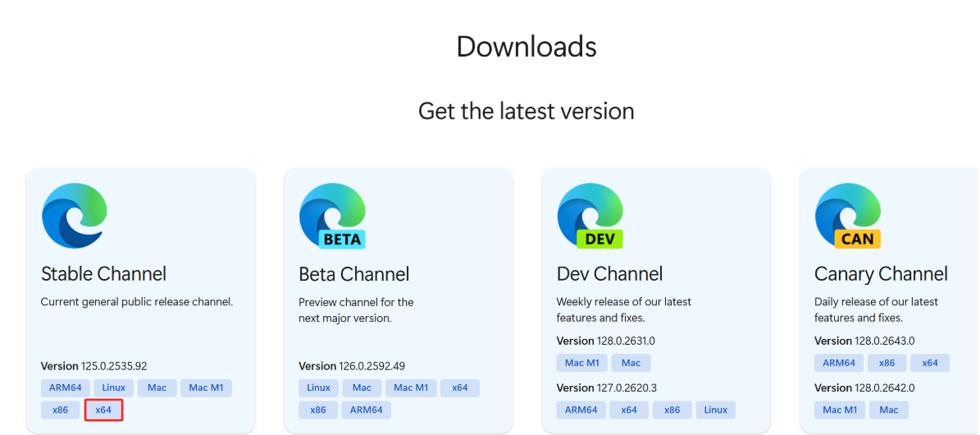Click Beta version 126.0.2592.49 text
The image size is (980, 435).
(352, 366)
